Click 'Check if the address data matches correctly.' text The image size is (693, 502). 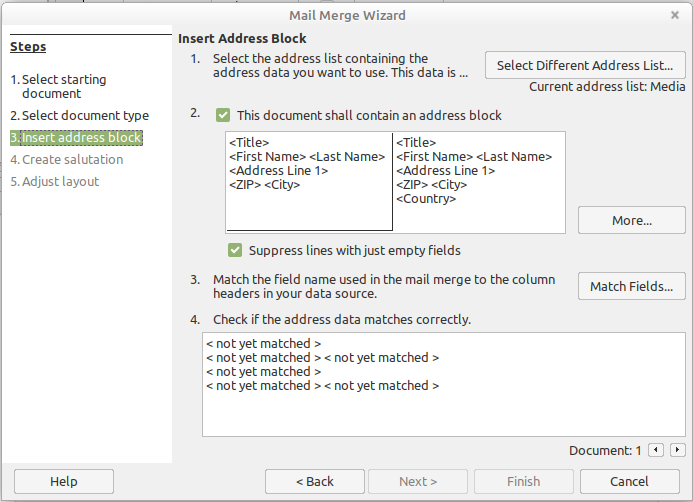(x=342, y=319)
